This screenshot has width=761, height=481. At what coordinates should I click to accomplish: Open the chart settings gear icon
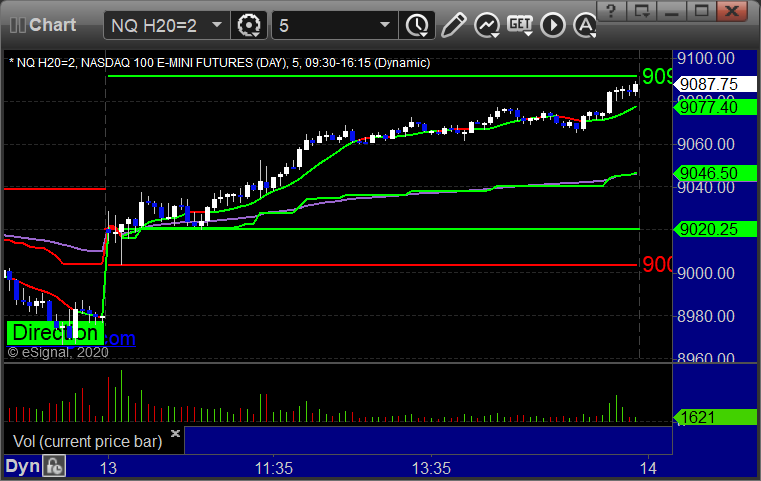pyautogui.click(x=248, y=25)
